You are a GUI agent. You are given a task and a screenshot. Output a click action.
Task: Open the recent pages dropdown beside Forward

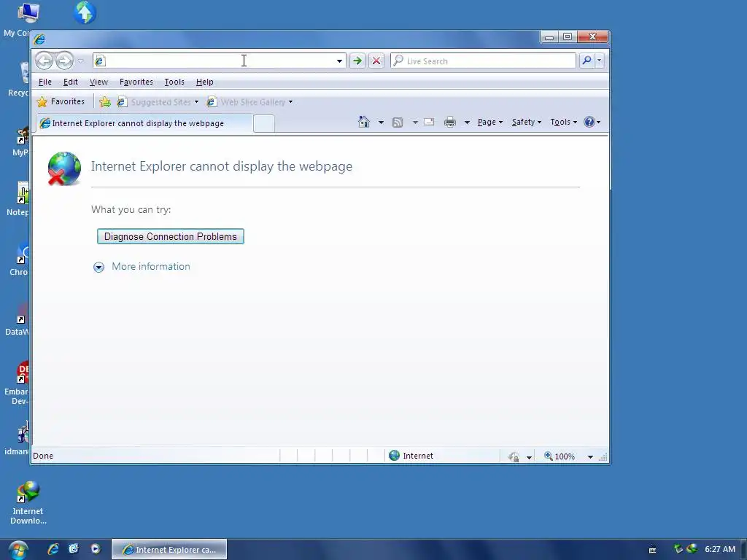(x=80, y=61)
